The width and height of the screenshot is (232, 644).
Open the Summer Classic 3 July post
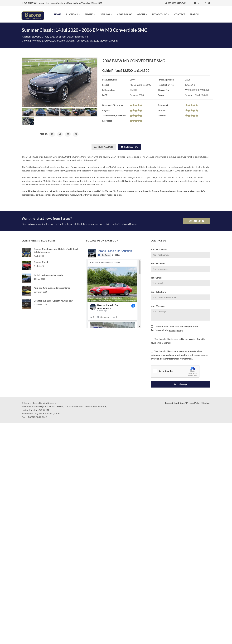41,262
